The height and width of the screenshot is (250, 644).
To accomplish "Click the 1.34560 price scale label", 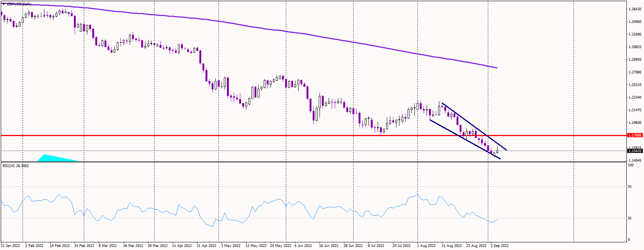I will point(635,22).
